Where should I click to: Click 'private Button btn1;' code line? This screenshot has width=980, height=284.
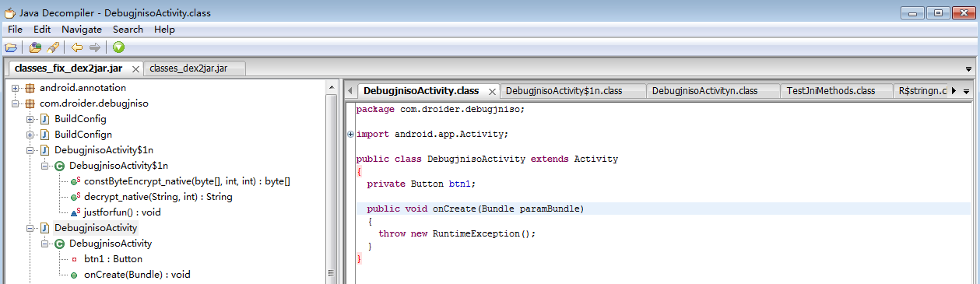pos(421,184)
